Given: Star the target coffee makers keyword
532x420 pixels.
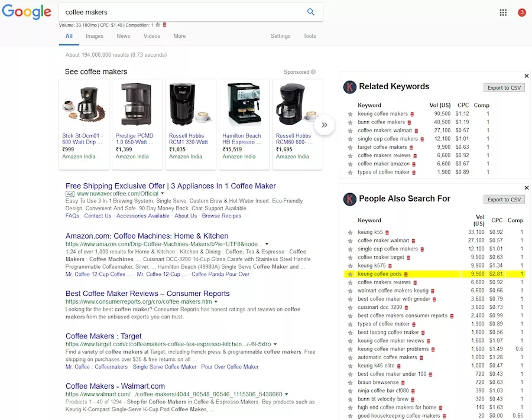Looking at the screenshot, I should click(350, 148).
